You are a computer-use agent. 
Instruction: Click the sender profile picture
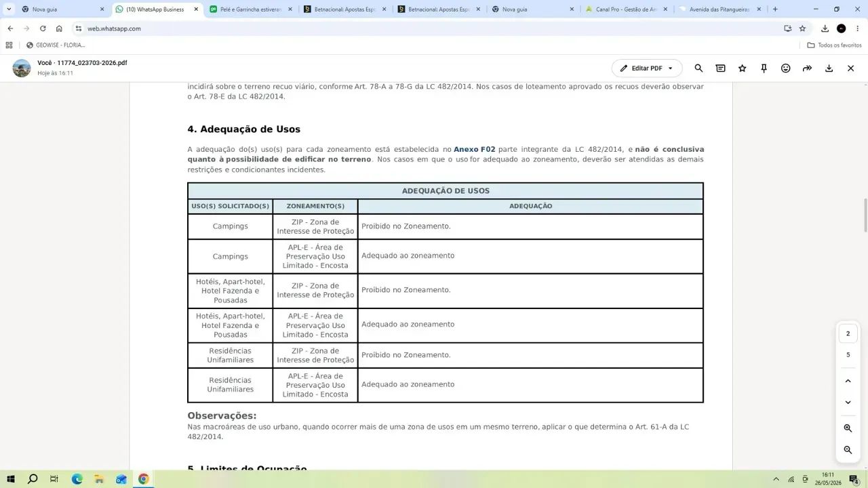pyautogui.click(x=22, y=68)
